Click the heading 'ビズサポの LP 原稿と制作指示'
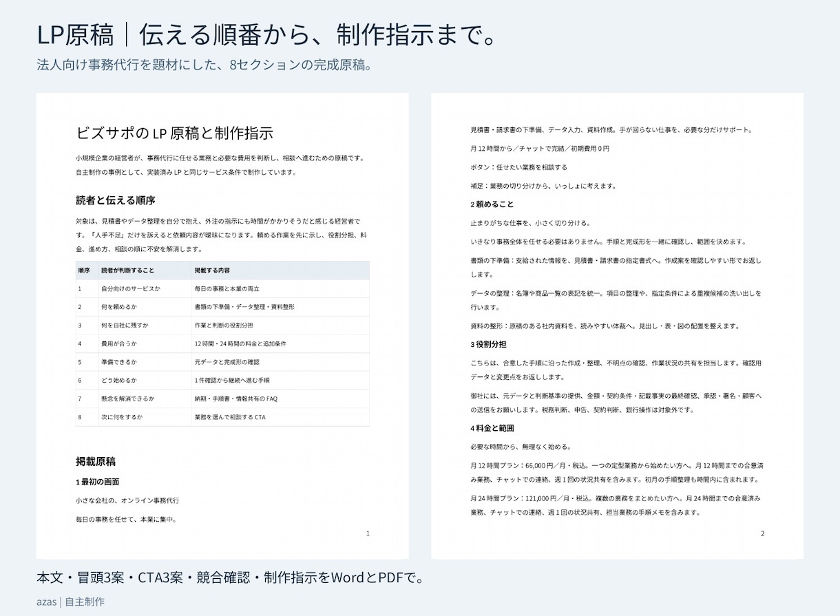Viewport: 840px width, 616px height. [175, 133]
